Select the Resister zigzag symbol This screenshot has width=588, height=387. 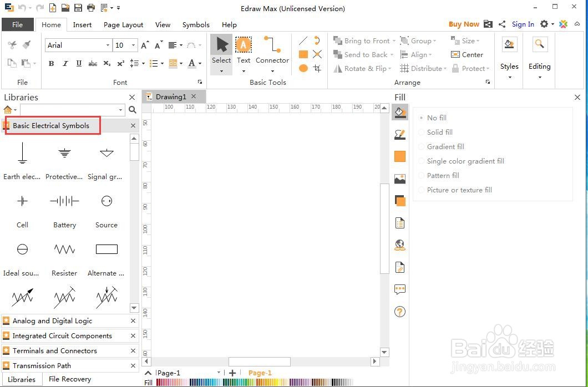point(64,249)
